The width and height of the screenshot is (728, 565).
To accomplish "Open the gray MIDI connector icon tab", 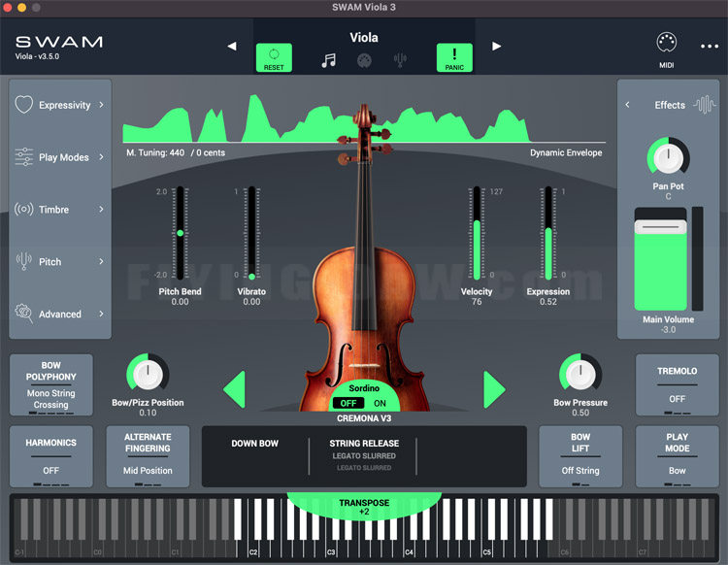I will point(364,60).
